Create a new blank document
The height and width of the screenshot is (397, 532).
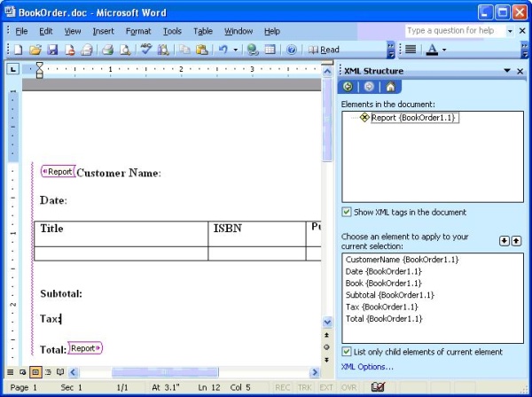click(18, 50)
